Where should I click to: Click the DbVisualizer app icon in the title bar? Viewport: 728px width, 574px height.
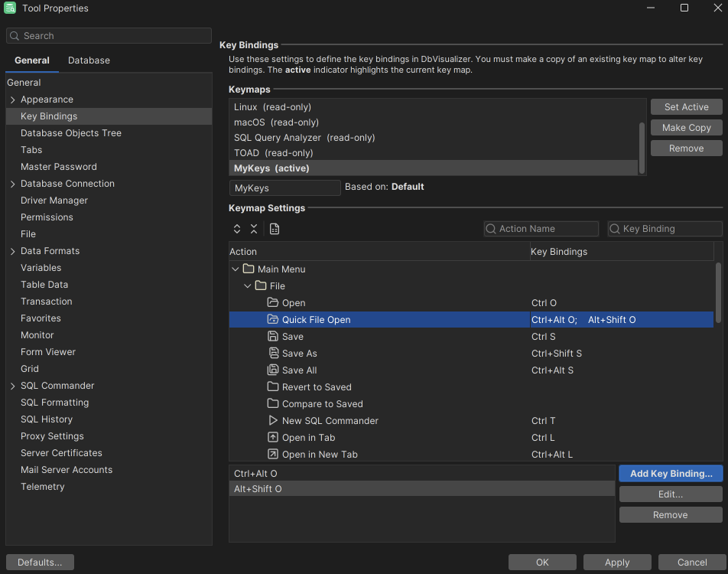(x=10, y=8)
